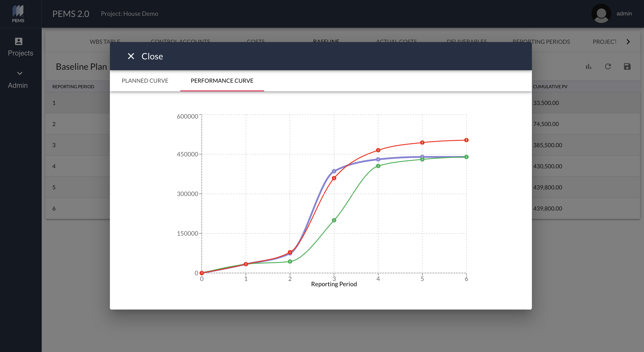The image size is (644, 352).
Task: Close the curve dialog with X icon
Action: (131, 56)
